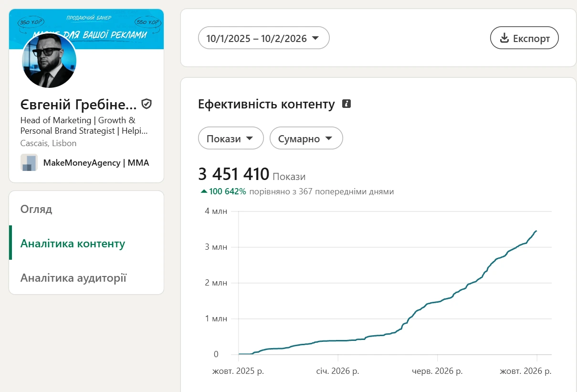Image resolution: width=577 pixels, height=392 pixels.
Task: Open Євгеній Гребіне... profile name link
Action: pyautogui.click(x=79, y=104)
